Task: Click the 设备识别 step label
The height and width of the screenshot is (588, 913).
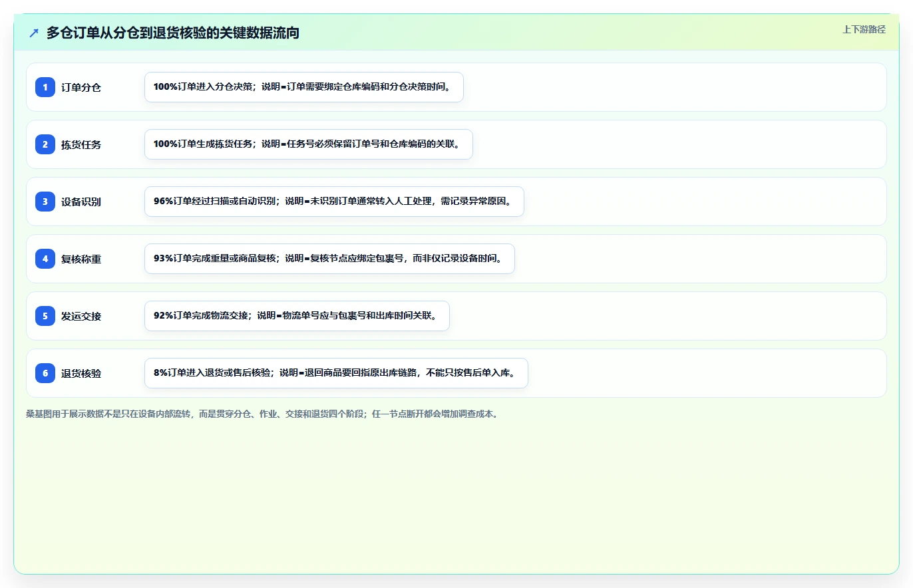Action: (81, 202)
